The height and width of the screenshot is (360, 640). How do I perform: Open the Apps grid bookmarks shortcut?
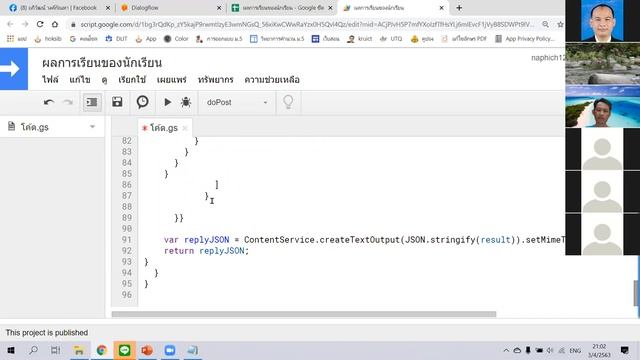point(16,39)
